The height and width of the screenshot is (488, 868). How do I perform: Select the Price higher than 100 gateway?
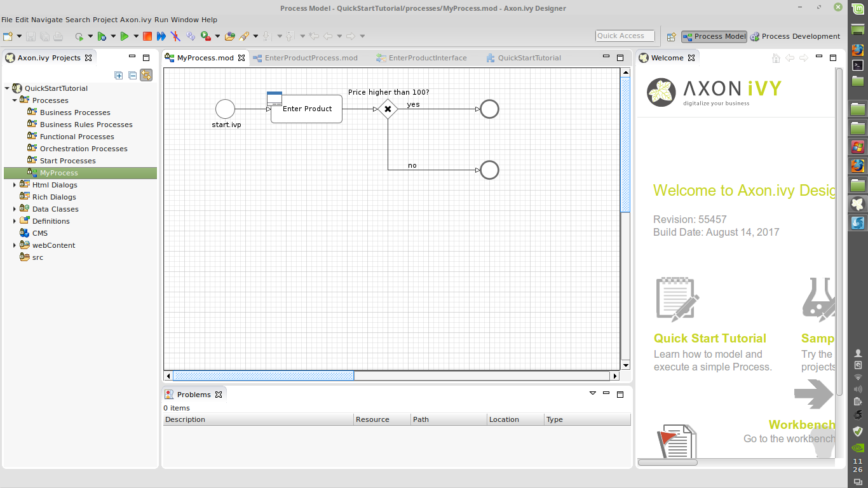(388, 109)
